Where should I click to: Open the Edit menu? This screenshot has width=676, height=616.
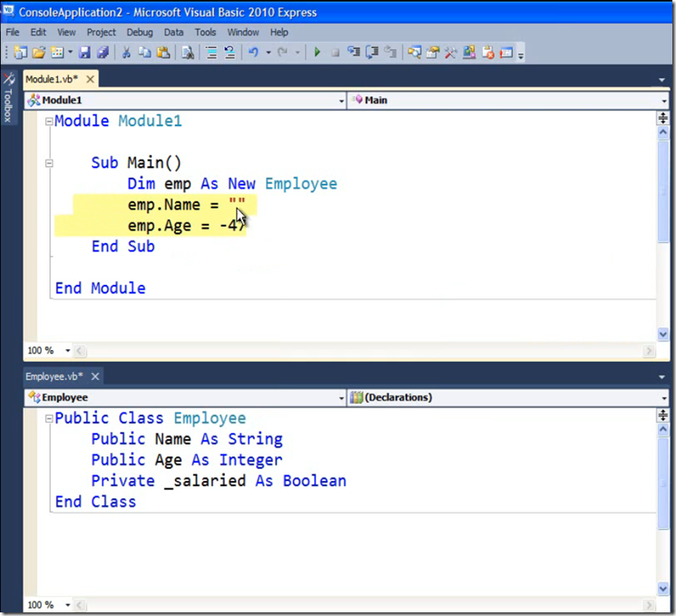pyautogui.click(x=38, y=33)
